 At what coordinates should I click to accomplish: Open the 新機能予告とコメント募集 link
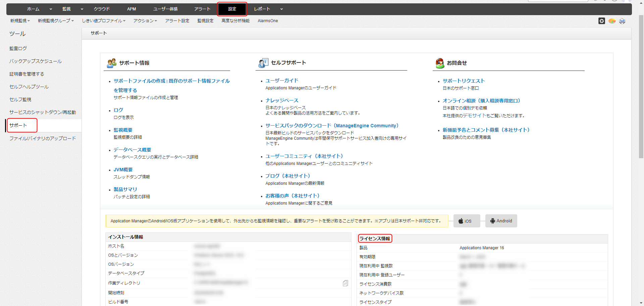pos(486,130)
